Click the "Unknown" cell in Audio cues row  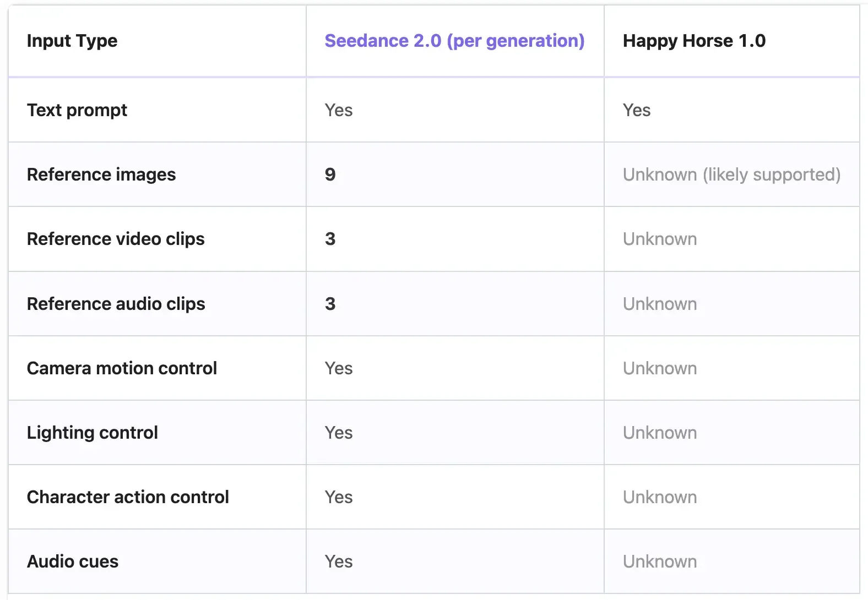(660, 561)
